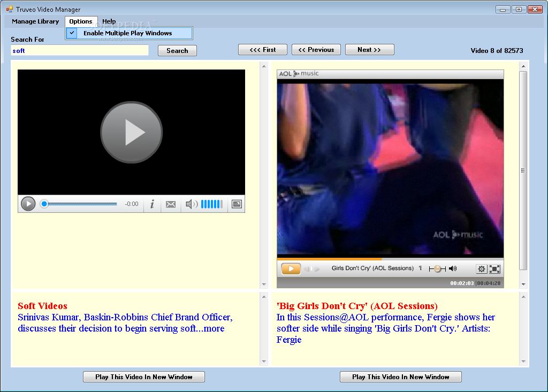
Task: Skip to next track in AOL player
Action: tap(317, 268)
